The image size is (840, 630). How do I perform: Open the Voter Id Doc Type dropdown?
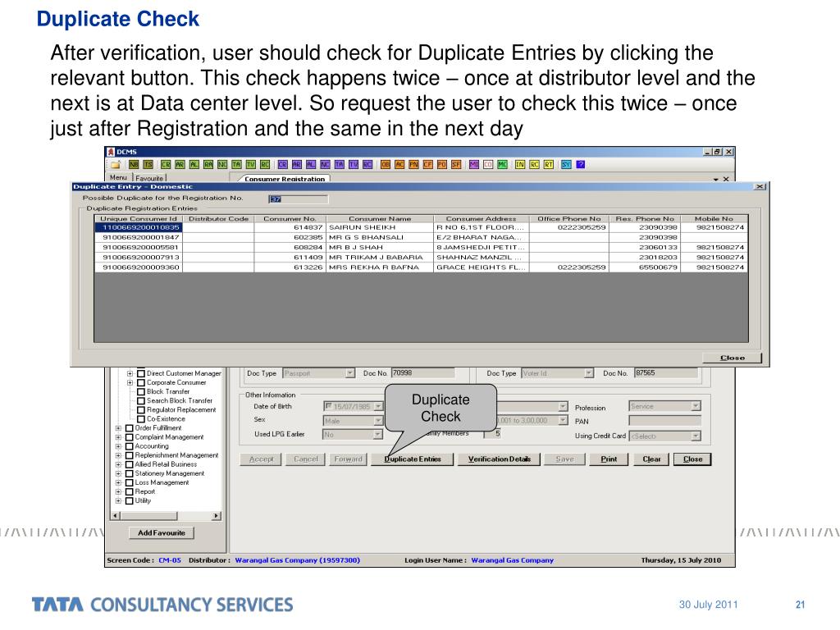[x=589, y=373]
